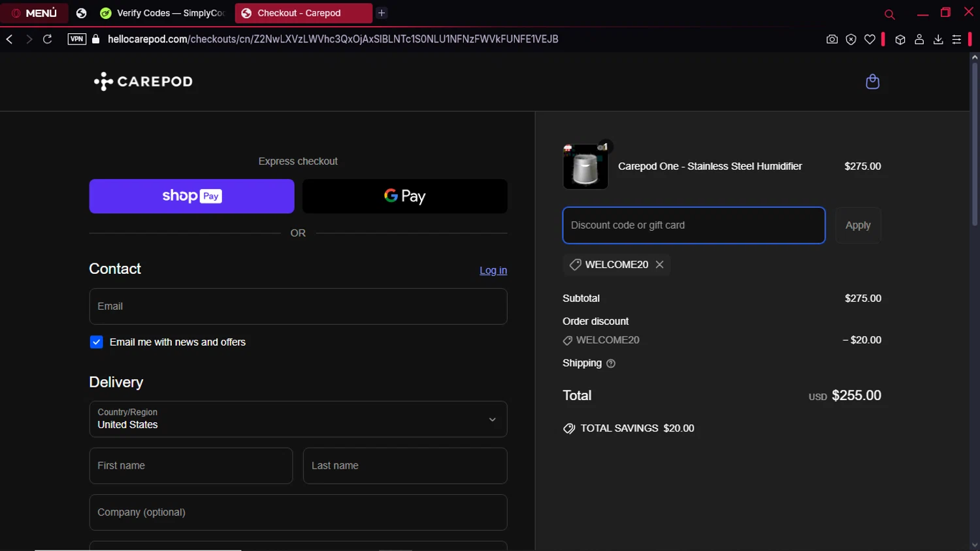The image size is (980, 551).
Task: Click the WELCOME20 tag icon in chip
Action: tap(575, 265)
